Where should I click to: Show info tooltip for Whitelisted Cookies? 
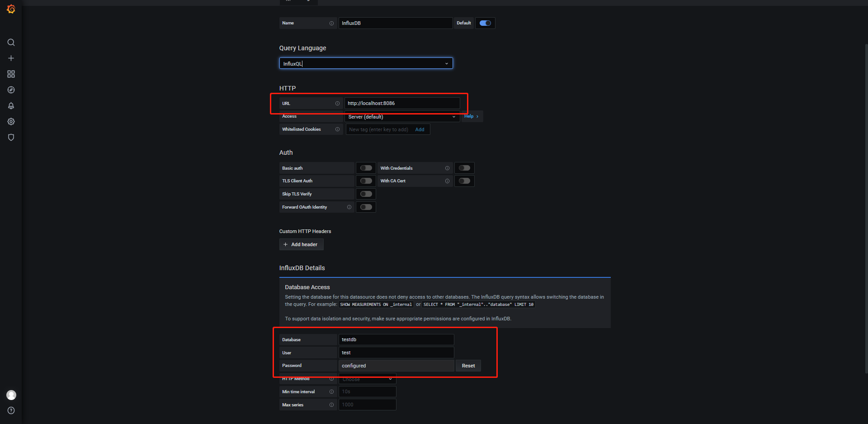click(337, 129)
